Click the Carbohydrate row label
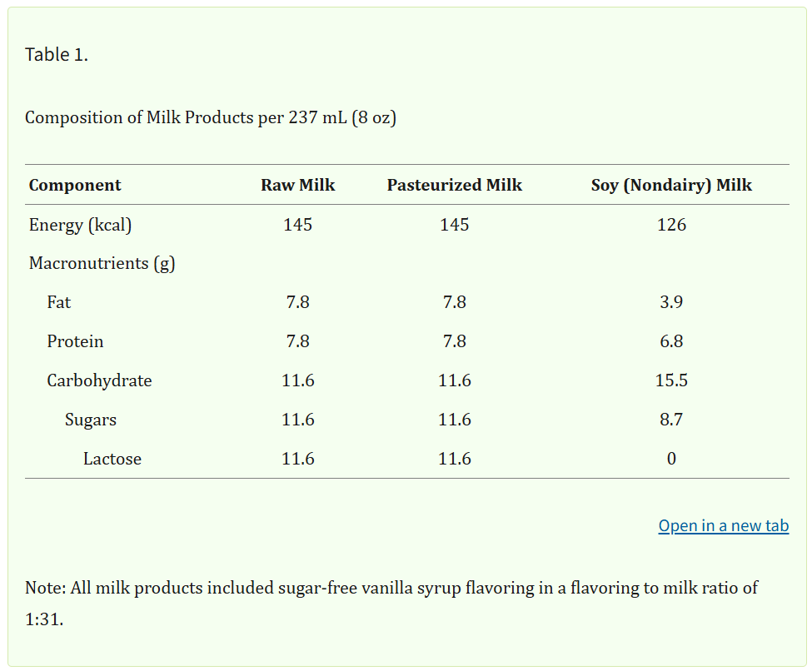812x671 pixels. click(99, 380)
